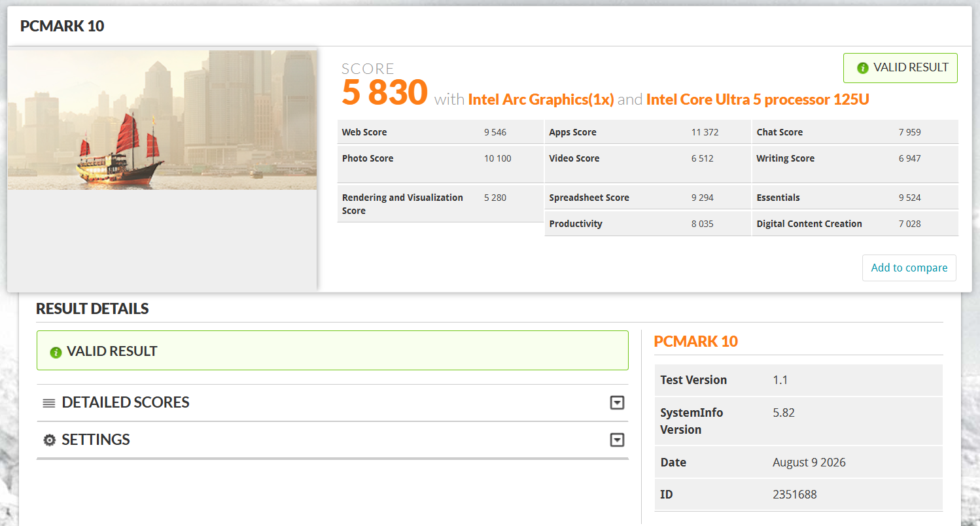980x526 pixels.
Task: Click the SystemInfo Version label
Action: [x=692, y=421]
